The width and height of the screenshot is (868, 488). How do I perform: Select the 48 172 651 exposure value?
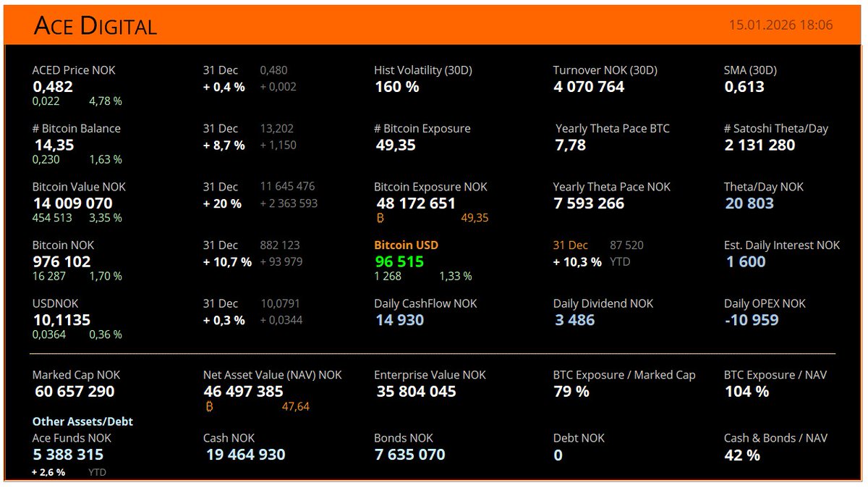pos(416,203)
